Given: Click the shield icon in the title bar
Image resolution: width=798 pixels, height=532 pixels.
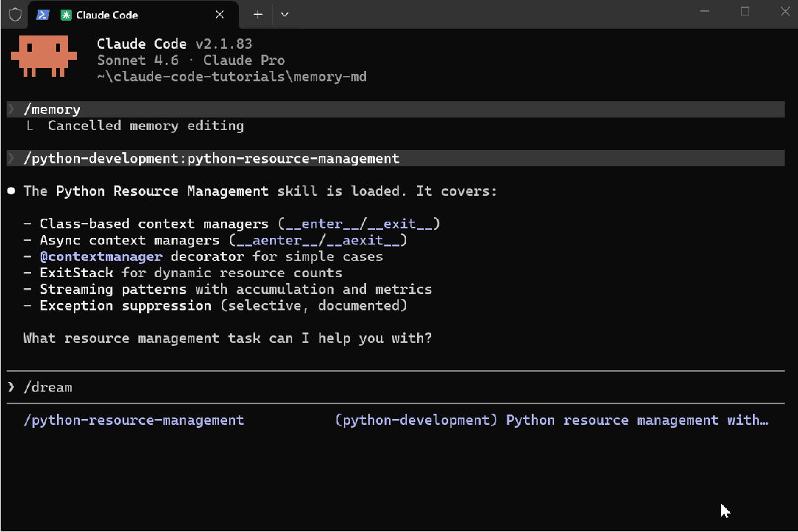Looking at the screenshot, I should tap(15, 15).
